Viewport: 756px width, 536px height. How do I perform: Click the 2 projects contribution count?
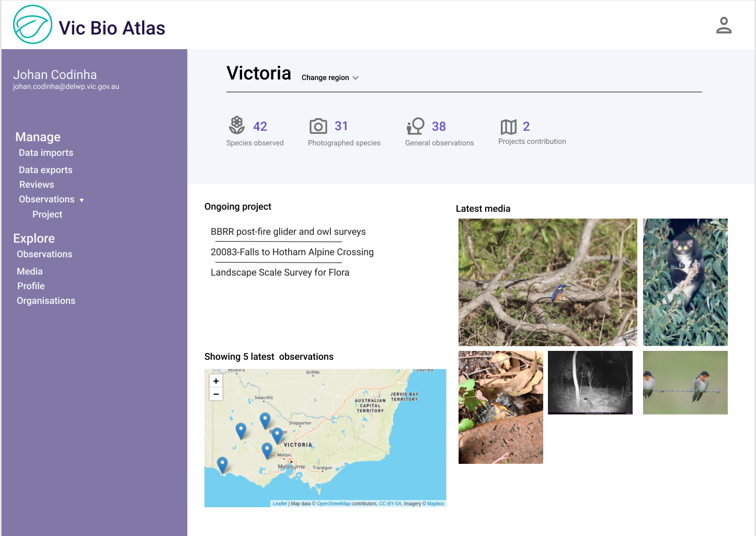pos(526,127)
